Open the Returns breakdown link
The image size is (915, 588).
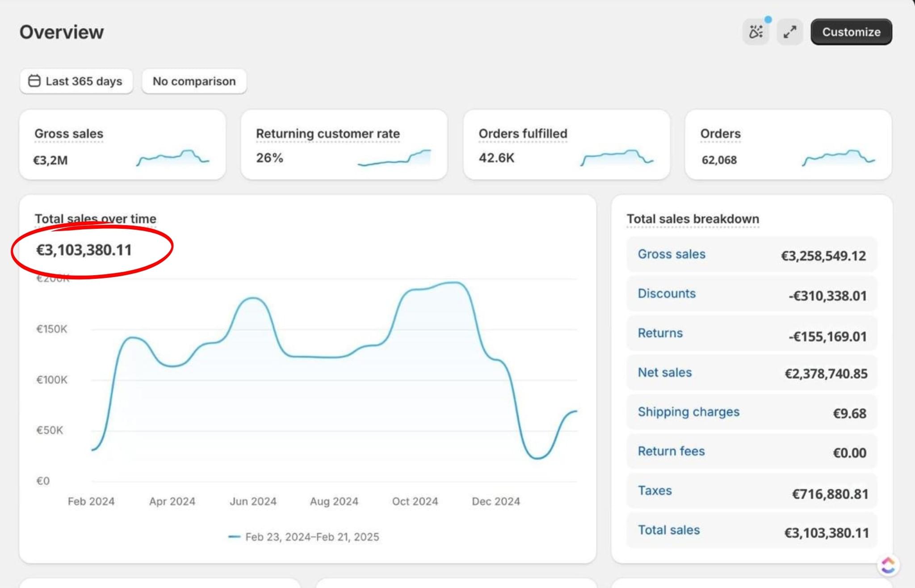pos(660,333)
